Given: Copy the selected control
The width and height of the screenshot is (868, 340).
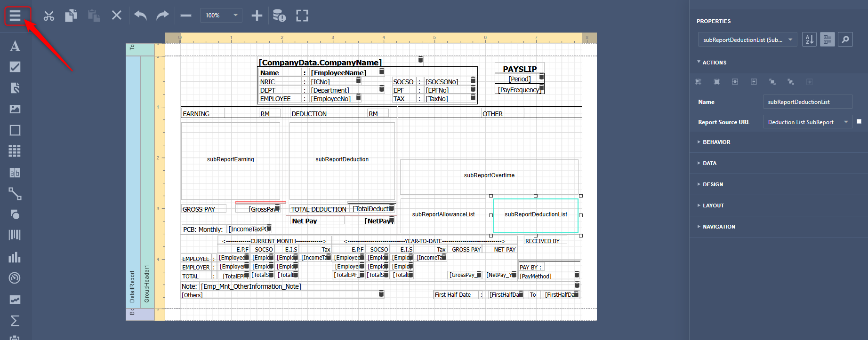Looking at the screenshot, I should [71, 16].
